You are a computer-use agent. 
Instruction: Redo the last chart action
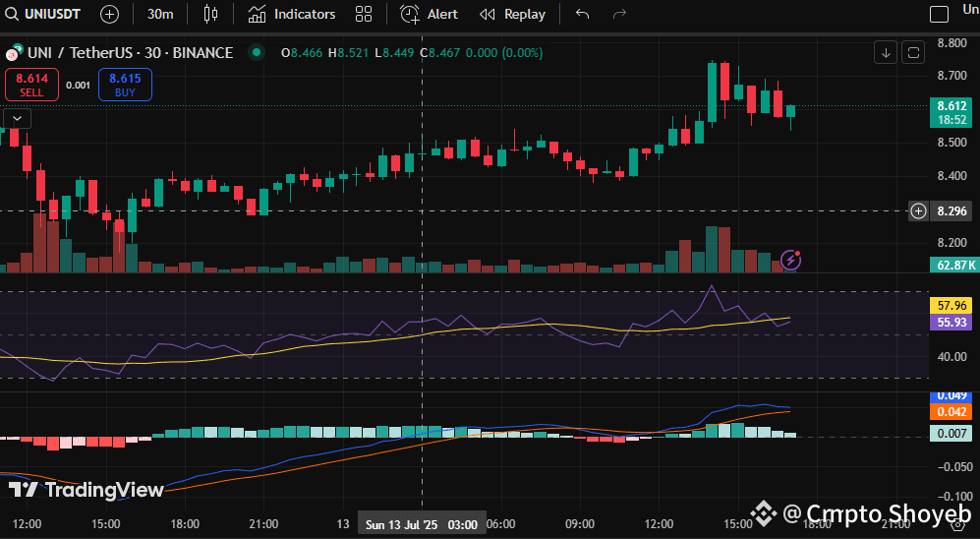tap(619, 14)
